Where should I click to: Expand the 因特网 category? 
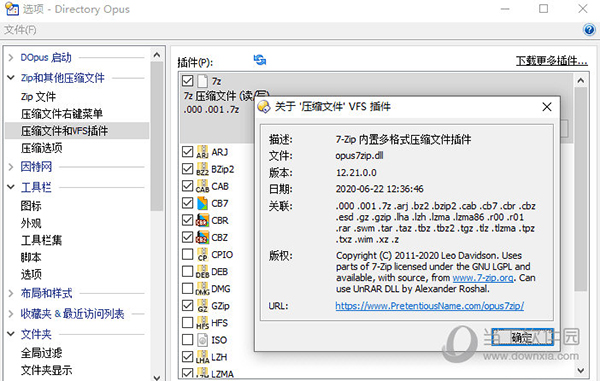11,167
